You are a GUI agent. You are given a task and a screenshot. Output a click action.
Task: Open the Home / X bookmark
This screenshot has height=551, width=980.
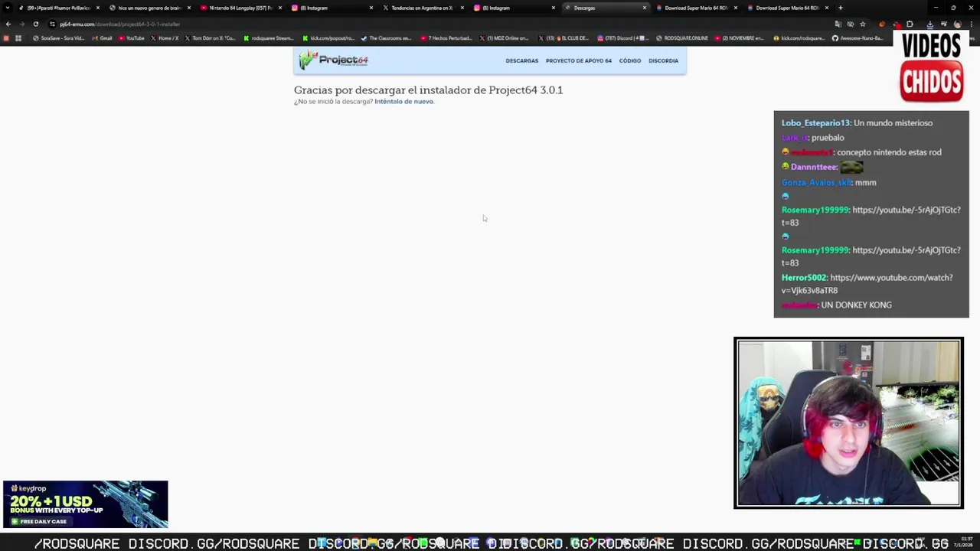click(x=165, y=38)
